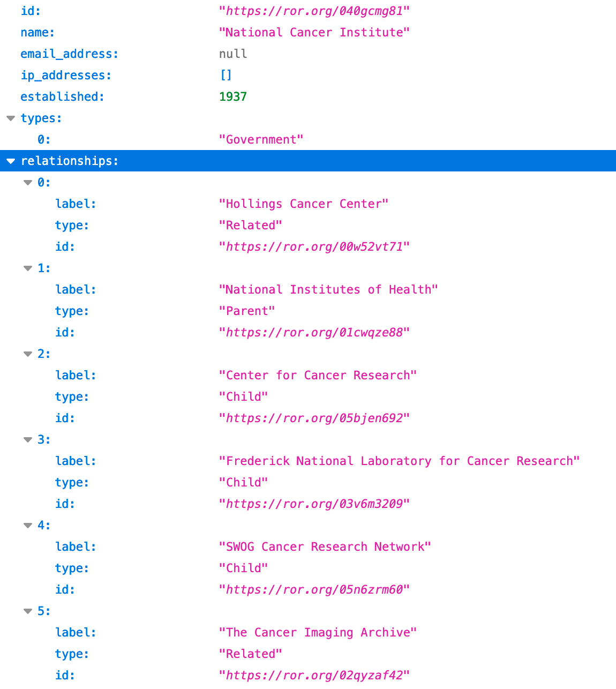Open Hollings Cancer Center ROR URL
The image size is (616, 689).
314,247
